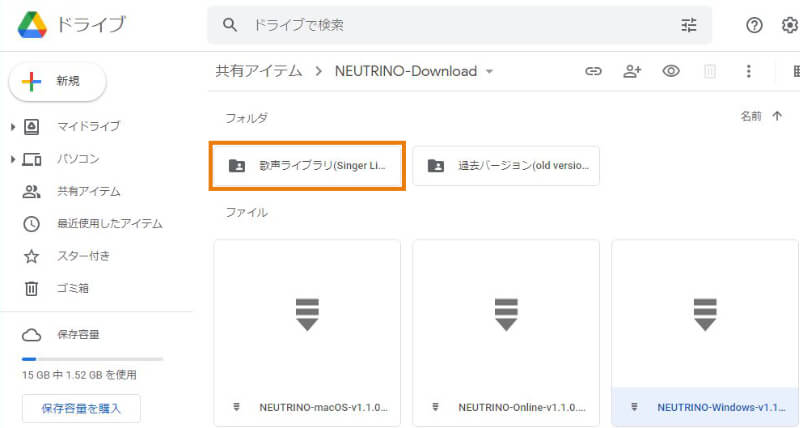Open 共有アイテム in the sidebar
This screenshot has height=428, width=800.
coord(88,192)
